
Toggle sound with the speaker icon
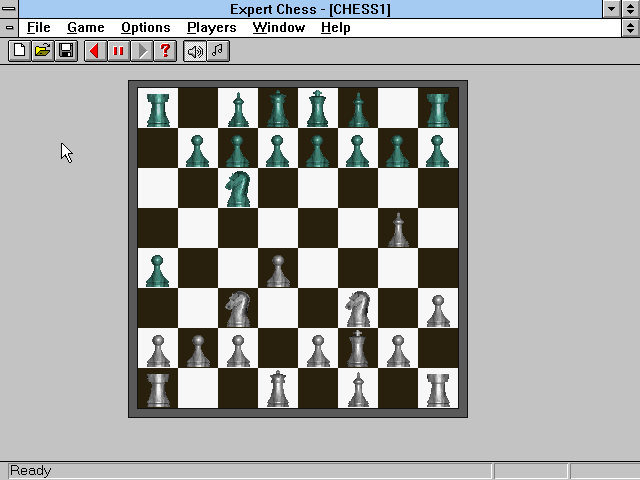point(195,51)
